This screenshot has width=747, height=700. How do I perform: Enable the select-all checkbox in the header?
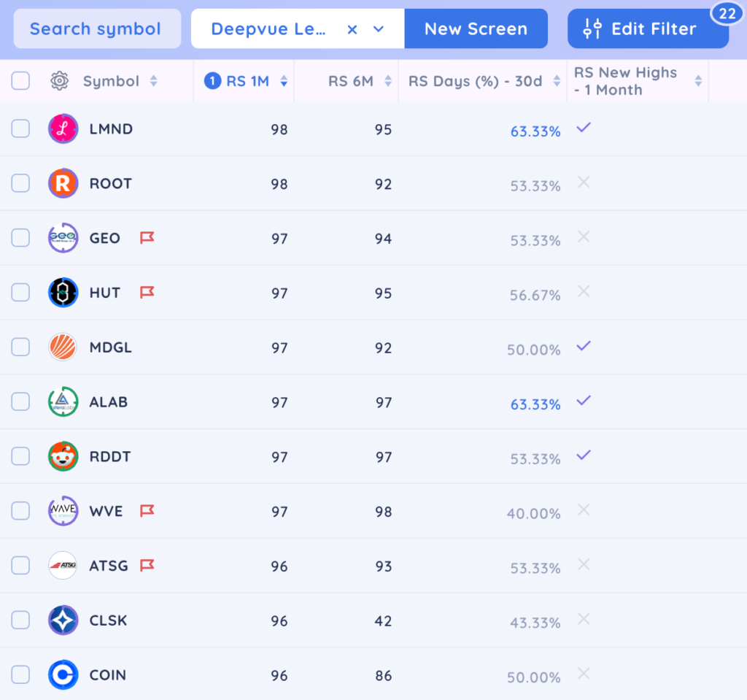click(20, 81)
